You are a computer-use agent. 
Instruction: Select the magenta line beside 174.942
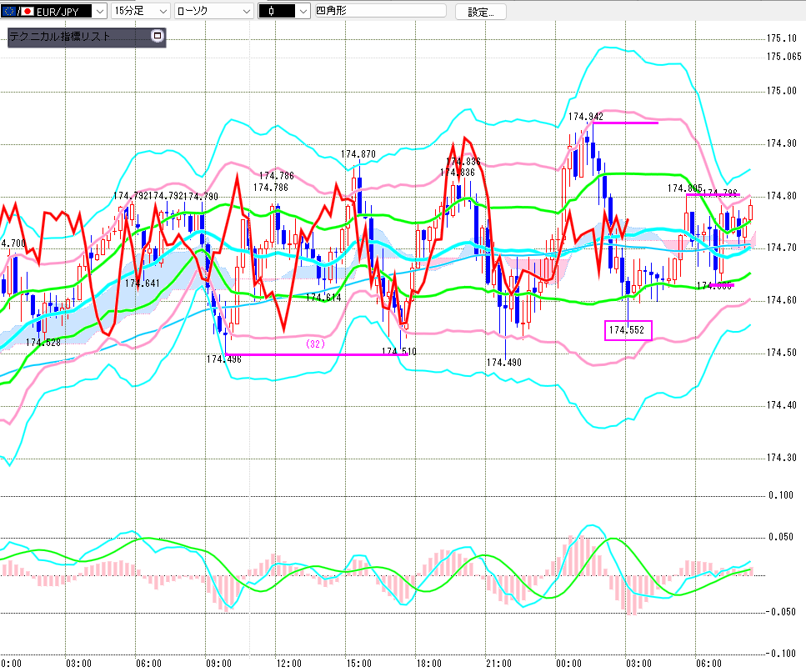click(x=625, y=123)
